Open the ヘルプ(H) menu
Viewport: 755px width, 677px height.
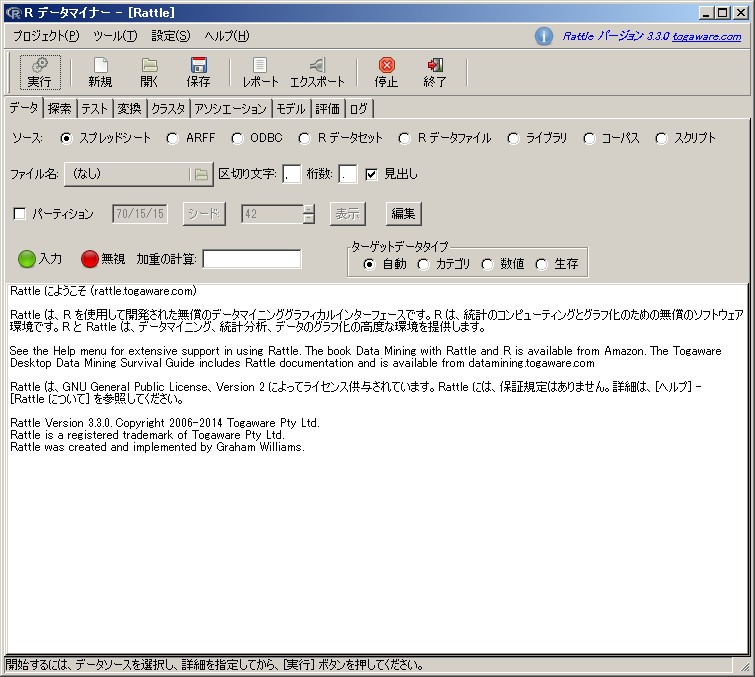point(227,36)
